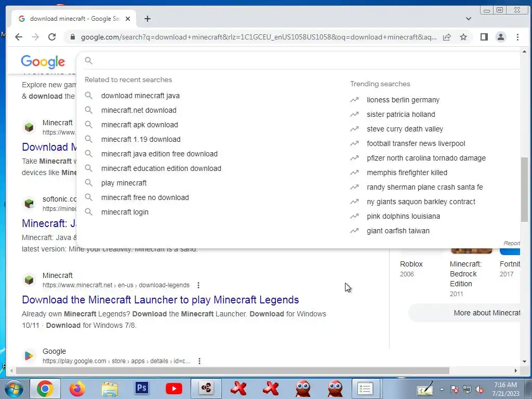Open Download the Minecraft Launcher Legends result
The image size is (532, 399).
pos(160,300)
